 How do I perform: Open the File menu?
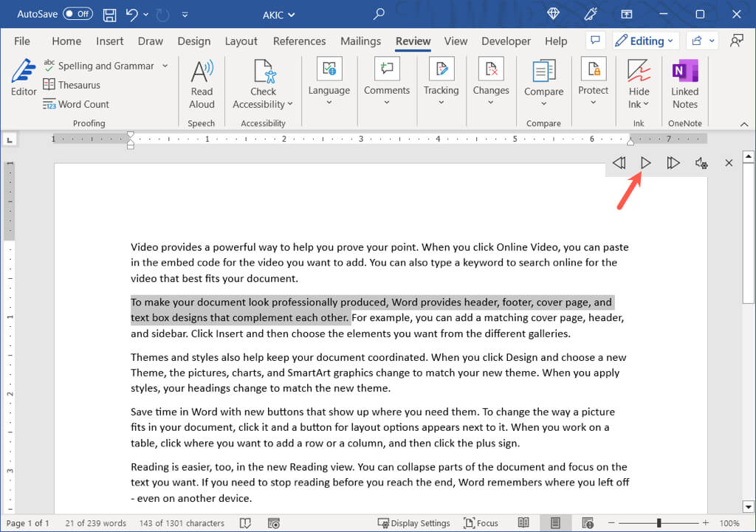22,41
